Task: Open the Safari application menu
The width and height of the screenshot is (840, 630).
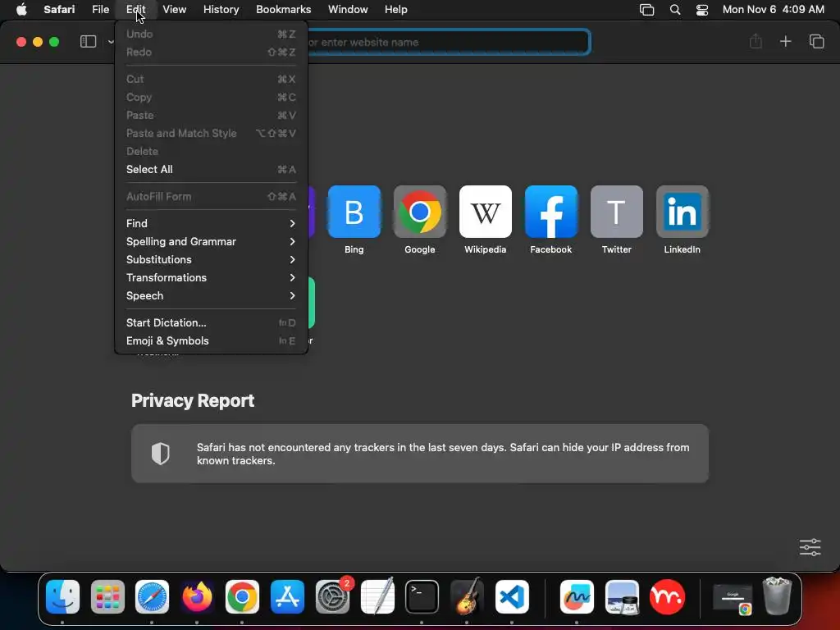Action: coord(59,10)
